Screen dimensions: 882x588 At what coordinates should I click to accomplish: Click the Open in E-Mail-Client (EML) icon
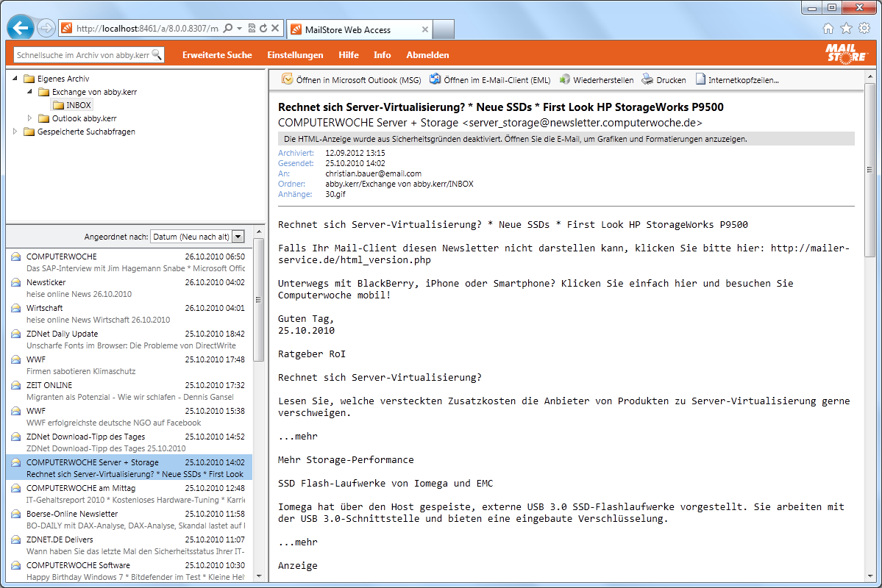435,79
